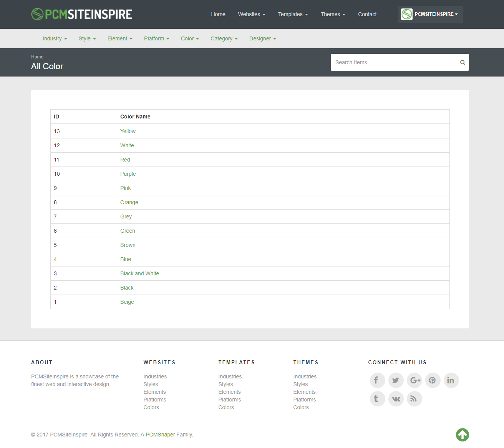The image size is (504, 448).
Task: Open the Pink color link
Action: click(x=126, y=188)
